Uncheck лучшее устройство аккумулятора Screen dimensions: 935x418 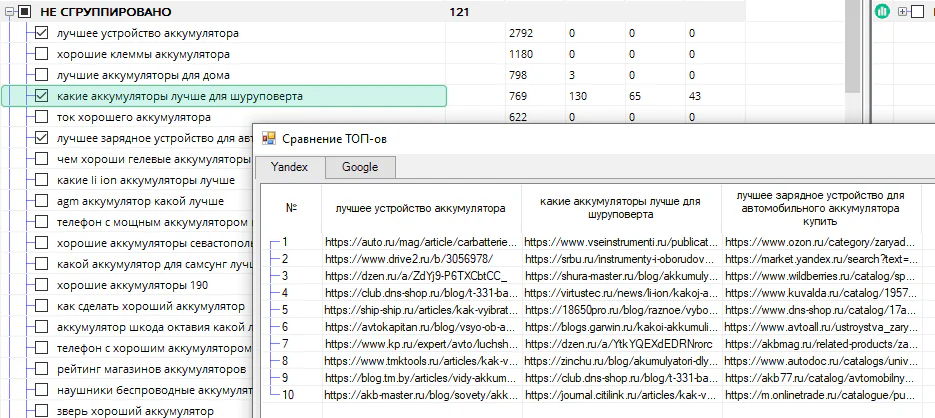(41, 33)
